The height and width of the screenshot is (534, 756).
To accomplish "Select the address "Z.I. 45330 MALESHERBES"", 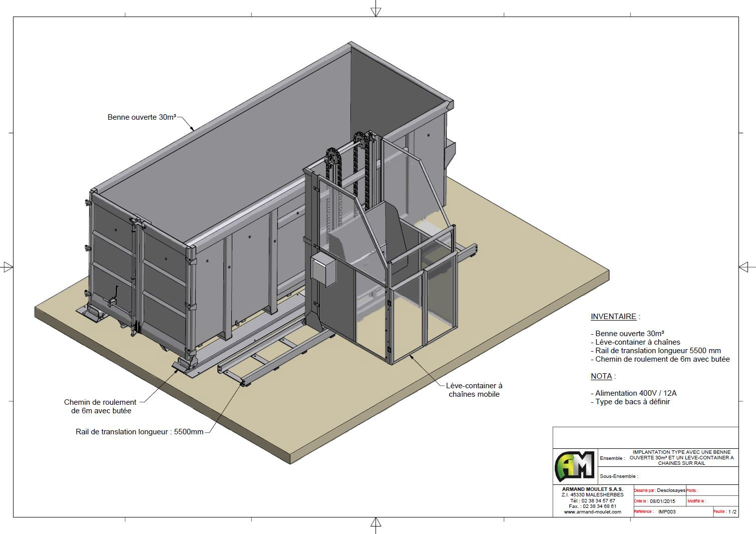I will click(592, 495).
